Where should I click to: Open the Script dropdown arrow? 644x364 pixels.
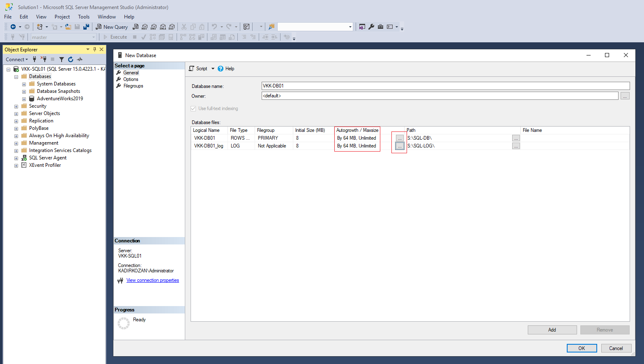coord(213,69)
